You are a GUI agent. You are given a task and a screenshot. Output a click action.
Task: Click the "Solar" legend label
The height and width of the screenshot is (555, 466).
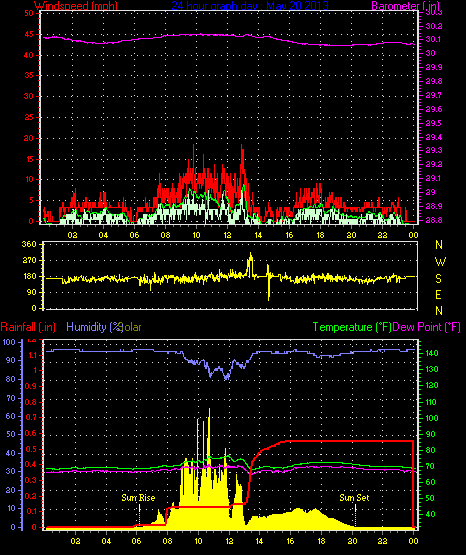(131, 327)
